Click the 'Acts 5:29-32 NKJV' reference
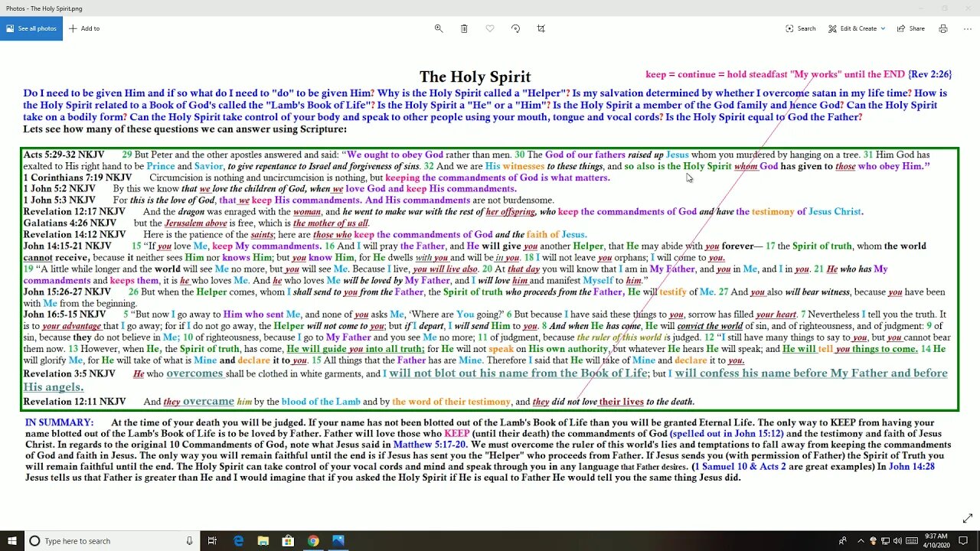The height and width of the screenshot is (551, 980). (x=64, y=155)
